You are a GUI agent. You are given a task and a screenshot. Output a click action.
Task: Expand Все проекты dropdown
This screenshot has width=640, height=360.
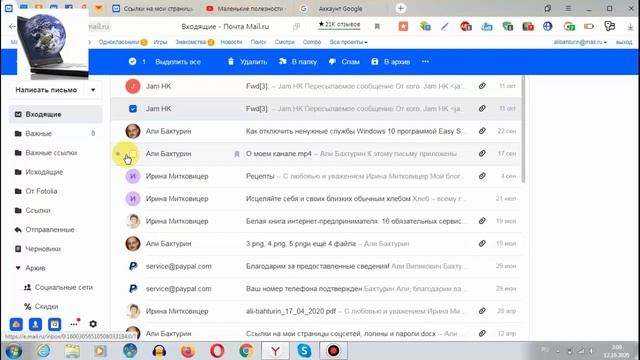click(348, 42)
